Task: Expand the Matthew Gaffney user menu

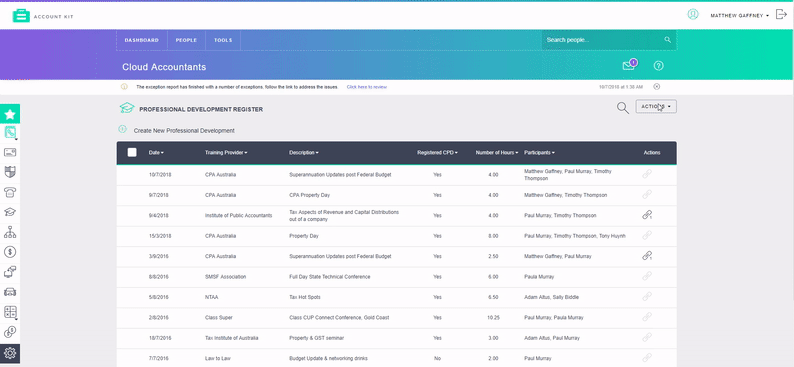Action: point(739,16)
